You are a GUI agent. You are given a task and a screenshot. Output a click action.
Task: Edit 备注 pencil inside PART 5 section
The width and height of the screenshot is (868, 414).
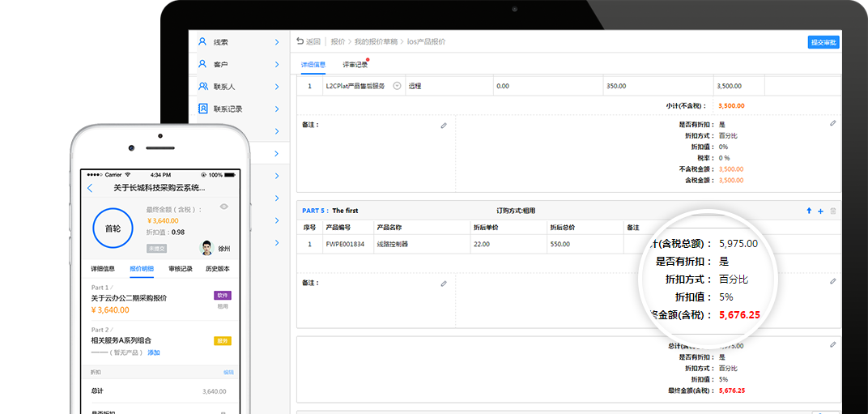coord(444,284)
